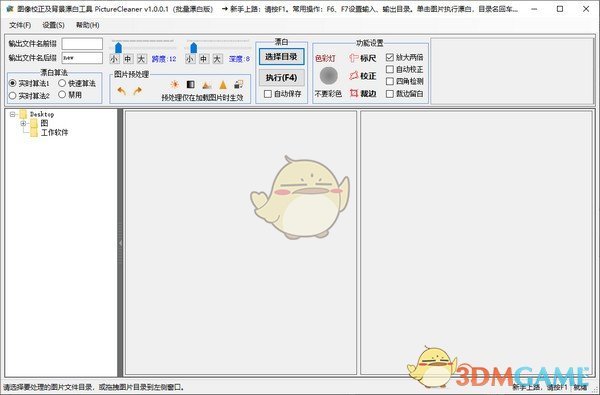Click the redo arrow in 图片预处理

138,91
